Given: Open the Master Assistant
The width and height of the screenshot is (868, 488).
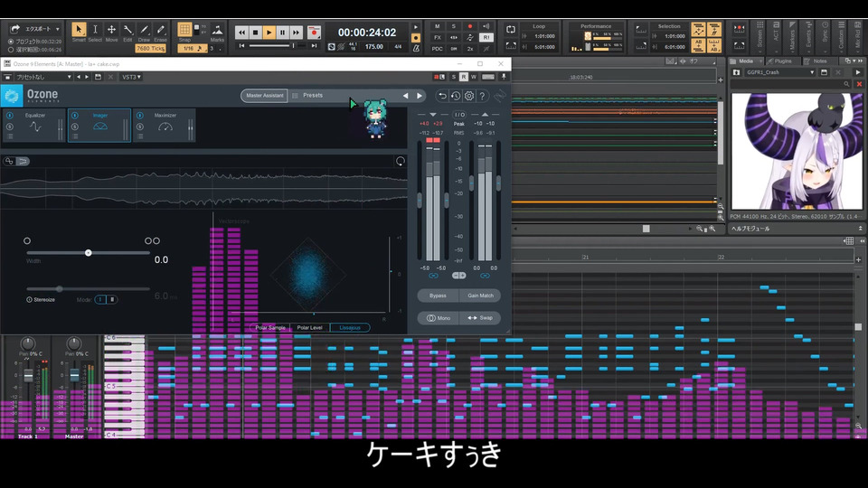Looking at the screenshot, I should [264, 96].
